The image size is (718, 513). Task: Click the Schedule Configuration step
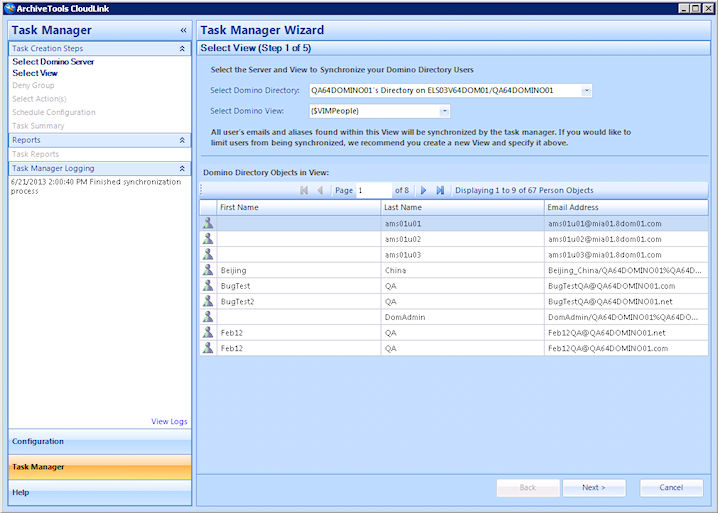tap(54, 112)
